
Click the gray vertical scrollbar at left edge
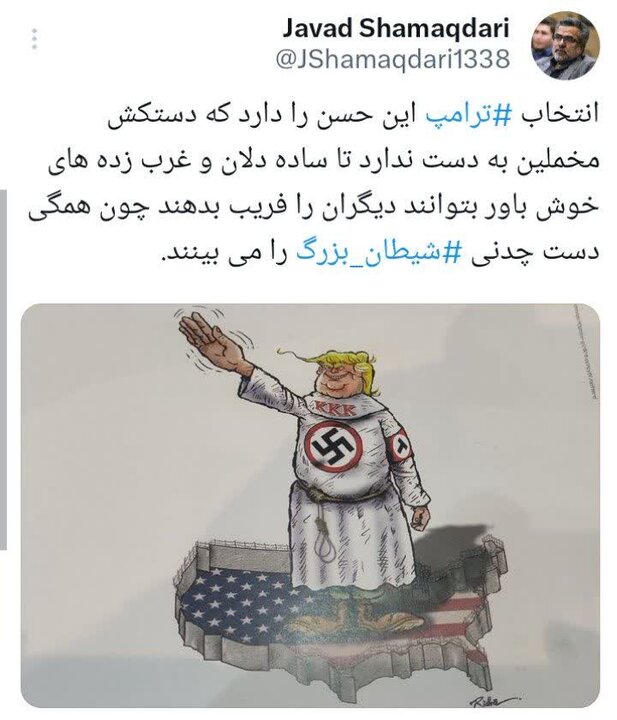[3, 369]
